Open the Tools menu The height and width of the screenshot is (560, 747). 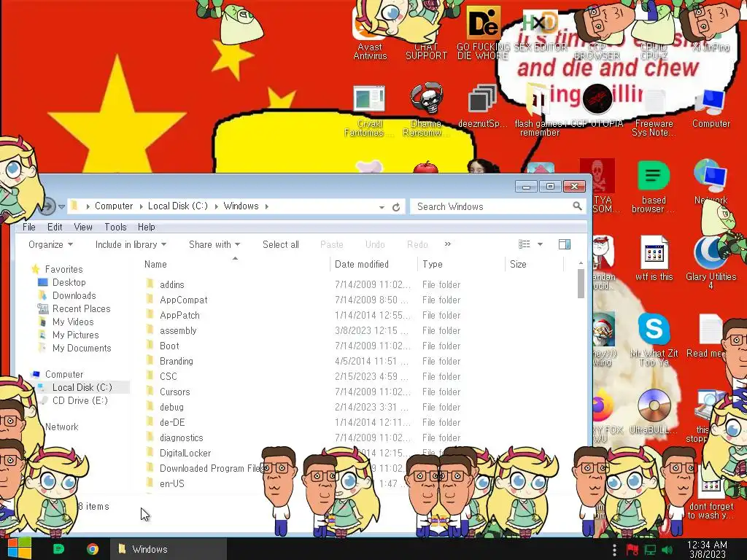click(115, 227)
